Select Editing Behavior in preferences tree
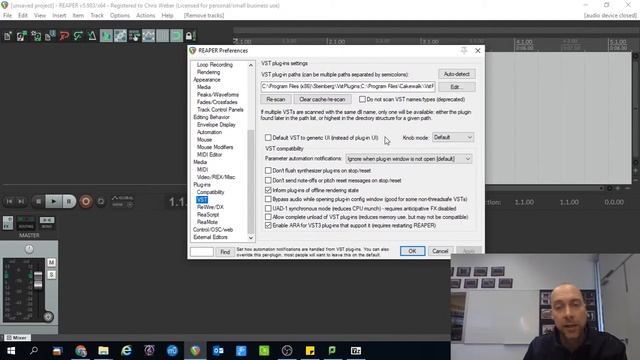Image resolution: width=640 pixels, height=360 pixels. click(211, 117)
